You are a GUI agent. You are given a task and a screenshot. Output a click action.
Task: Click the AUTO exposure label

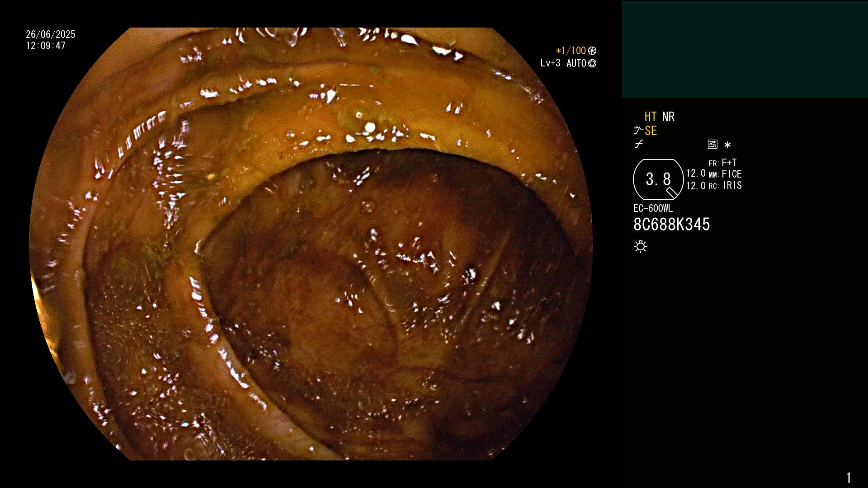576,64
